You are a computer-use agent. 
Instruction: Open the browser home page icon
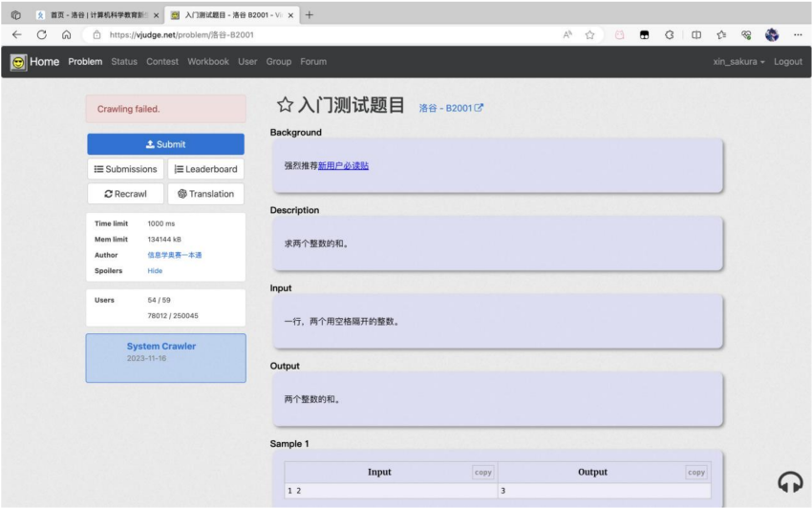tap(66, 34)
